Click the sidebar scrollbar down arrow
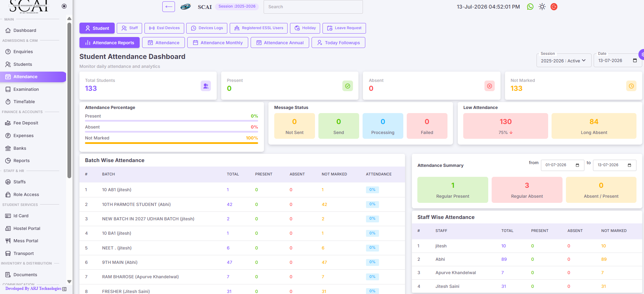 (x=69, y=282)
